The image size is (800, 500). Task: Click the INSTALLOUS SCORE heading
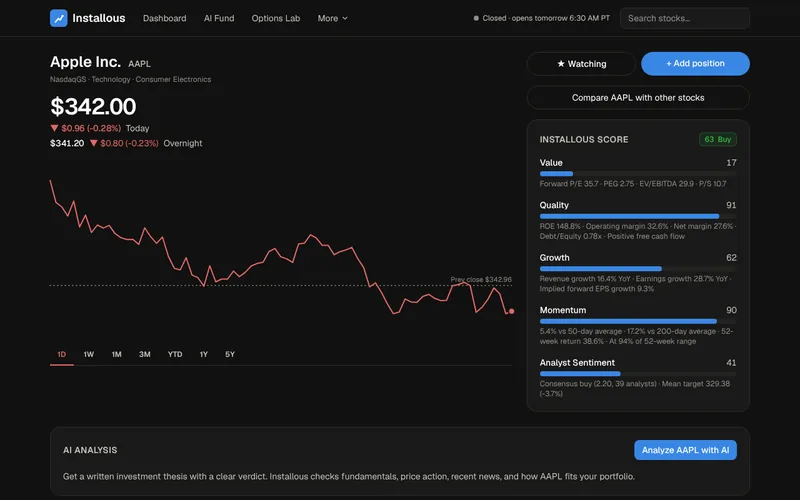coord(584,139)
